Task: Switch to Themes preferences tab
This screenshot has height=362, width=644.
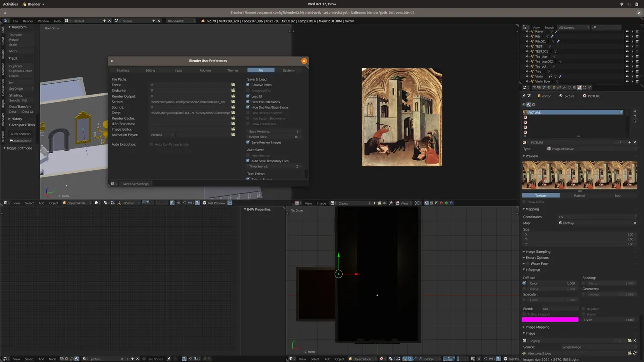Action: click(233, 70)
